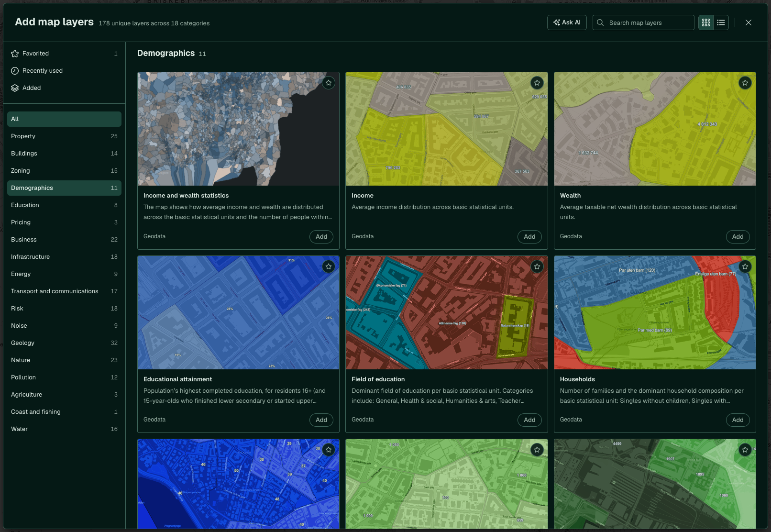Favorite the Households layer
Image resolution: width=771 pixels, height=532 pixels.
[x=745, y=266]
